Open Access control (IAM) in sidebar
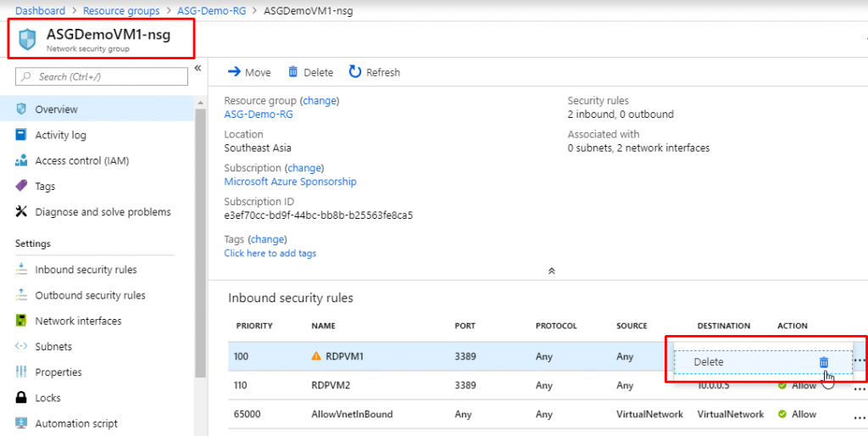The image size is (868, 436). click(x=81, y=160)
